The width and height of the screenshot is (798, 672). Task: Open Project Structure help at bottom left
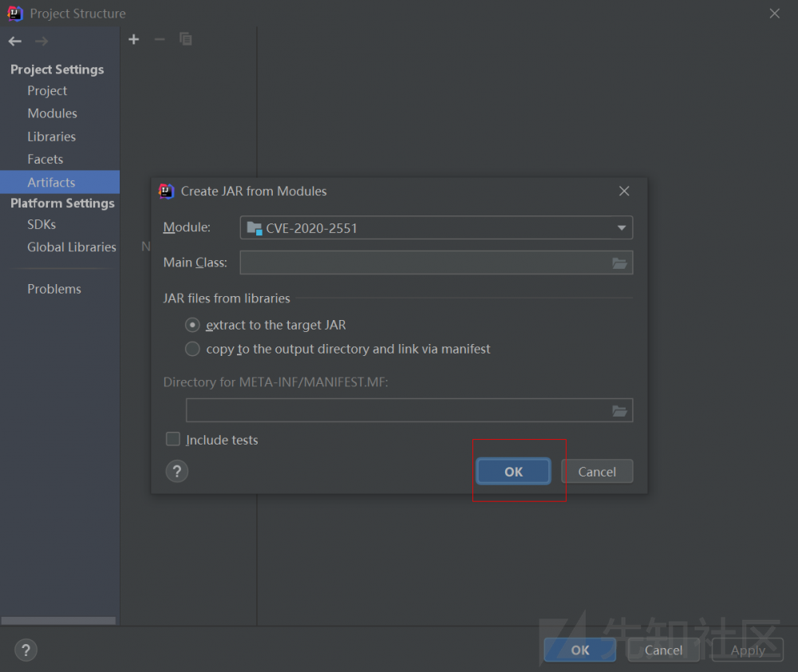[x=26, y=650]
